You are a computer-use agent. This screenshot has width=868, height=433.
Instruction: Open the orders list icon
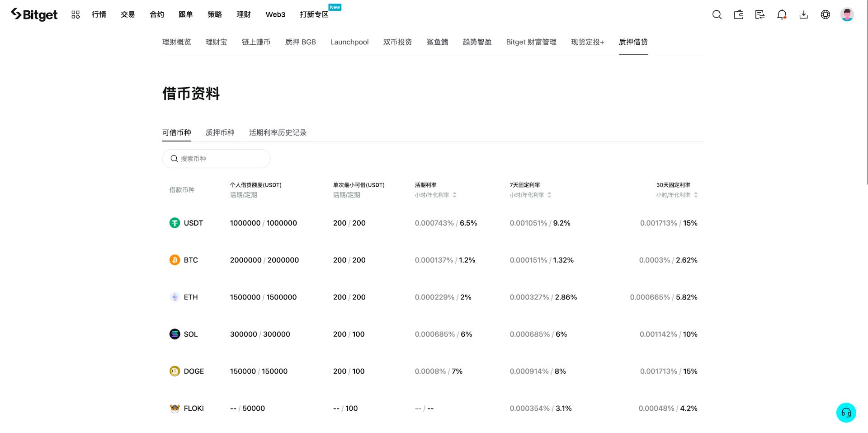[x=760, y=14]
